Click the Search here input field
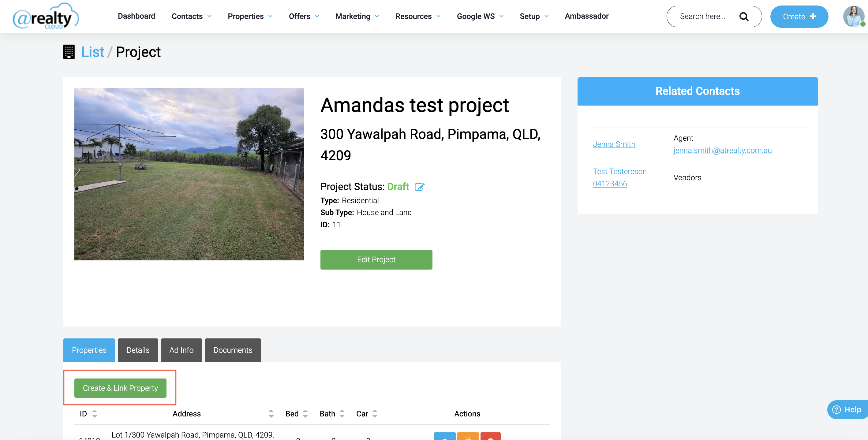 pyautogui.click(x=703, y=17)
